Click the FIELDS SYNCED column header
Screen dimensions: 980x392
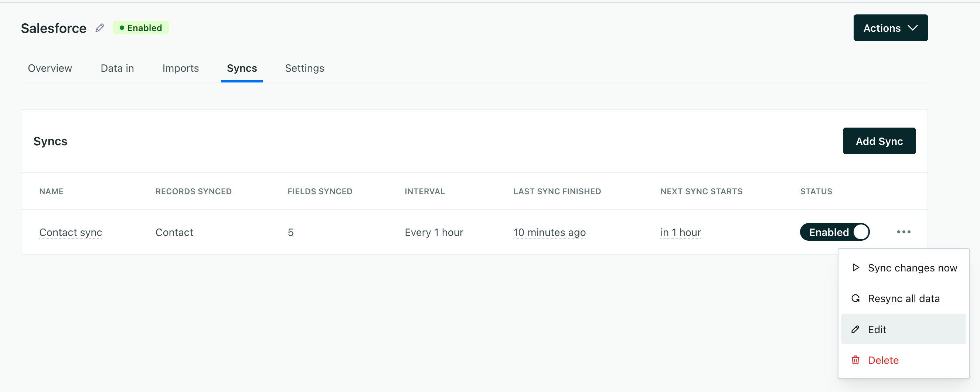tap(320, 191)
